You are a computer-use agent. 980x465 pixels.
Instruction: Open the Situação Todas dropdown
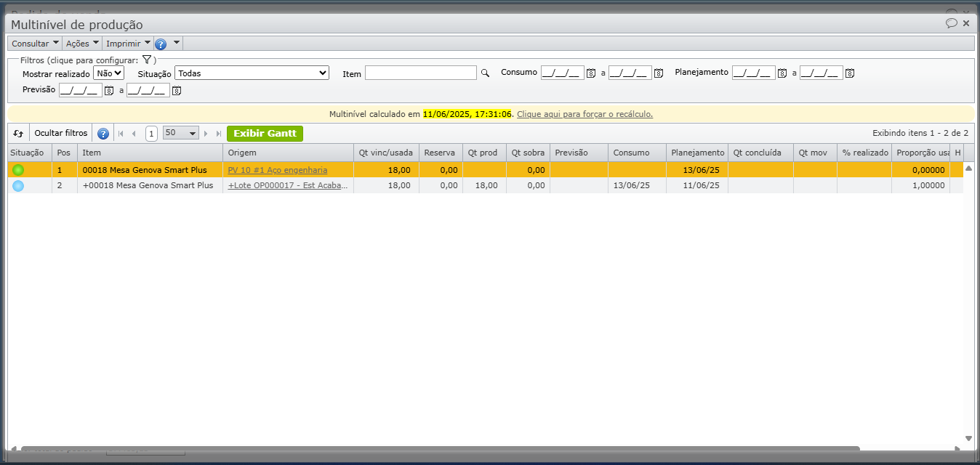pyautogui.click(x=252, y=73)
